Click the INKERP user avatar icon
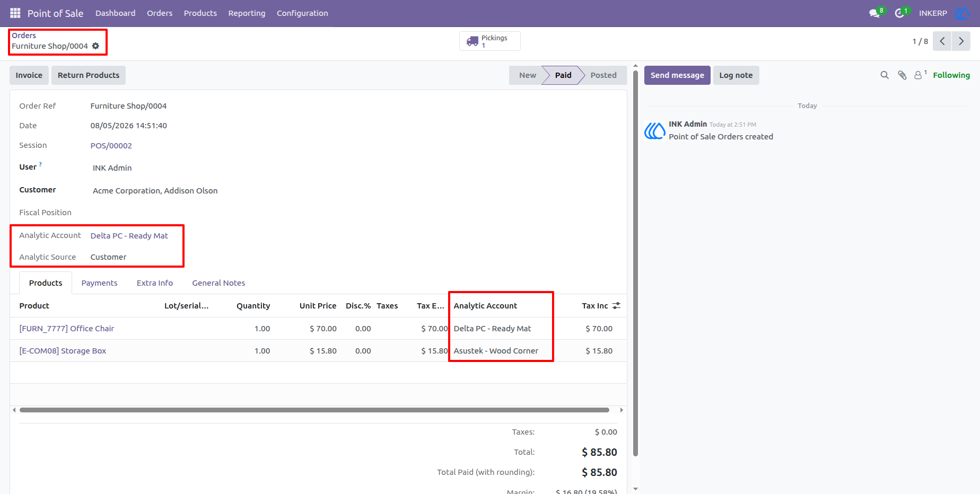 961,13
